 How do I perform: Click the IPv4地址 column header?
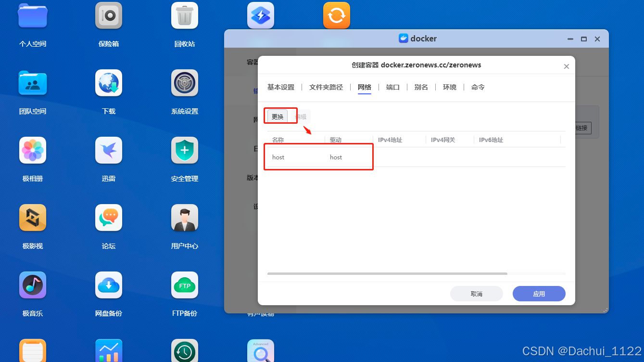point(390,140)
